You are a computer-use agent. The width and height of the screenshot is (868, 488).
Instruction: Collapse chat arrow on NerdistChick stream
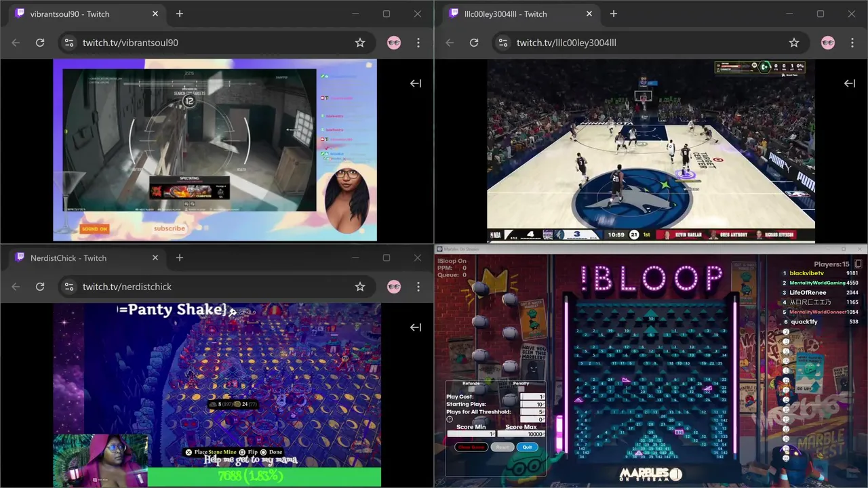416,327
